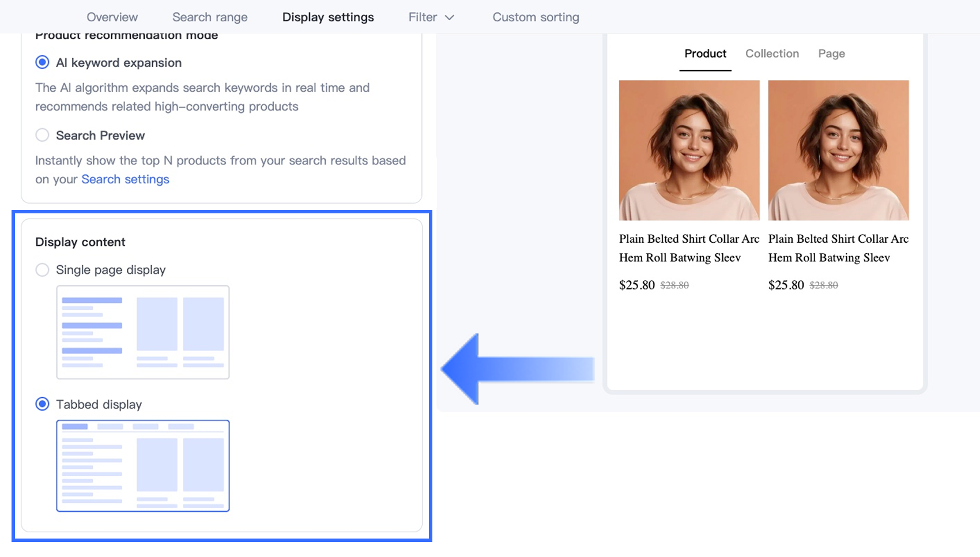Open the Overview tab
980x557 pixels.
112,17
